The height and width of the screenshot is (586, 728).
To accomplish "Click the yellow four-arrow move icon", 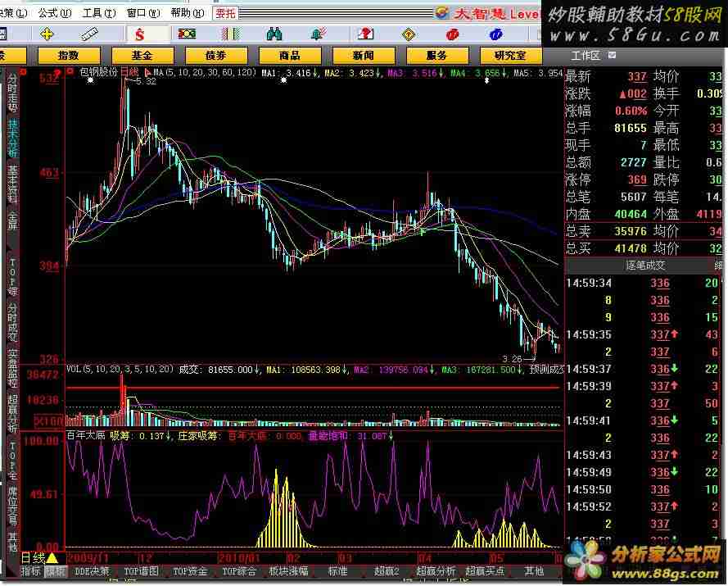I will point(47,34).
